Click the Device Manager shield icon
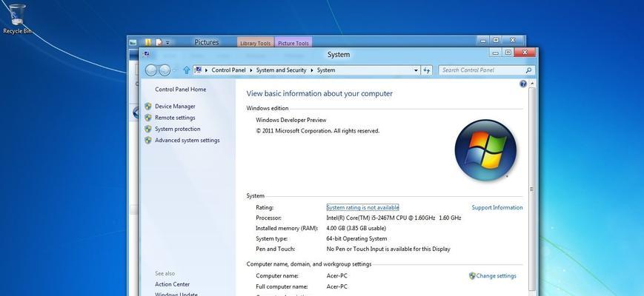 tap(148, 106)
